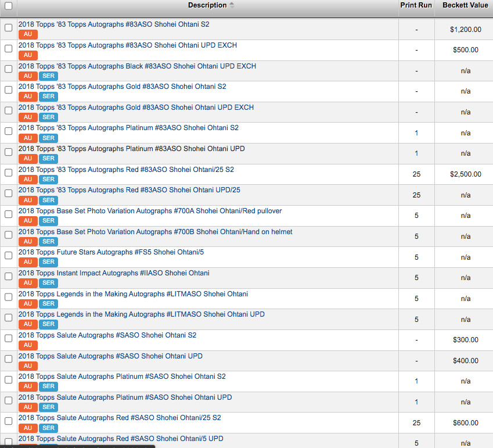This screenshot has height=448, width=493.
Task: Click the AU badge under #700B Hand on helmet row
Action: pyautogui.click(x=28, y=241)
